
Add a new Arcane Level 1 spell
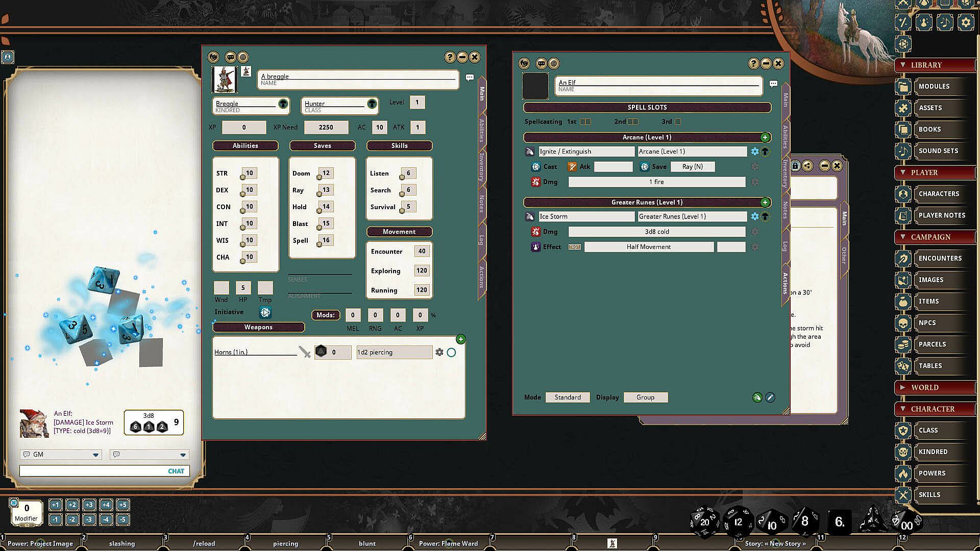(765, 137)
